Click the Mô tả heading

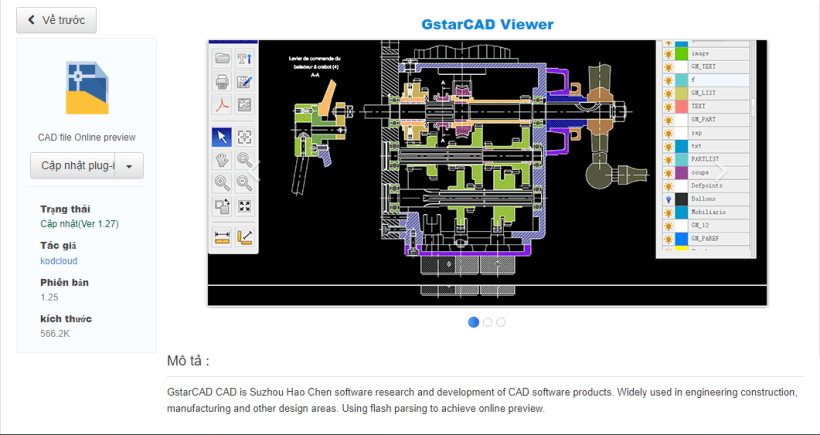(x=188, y=361)
